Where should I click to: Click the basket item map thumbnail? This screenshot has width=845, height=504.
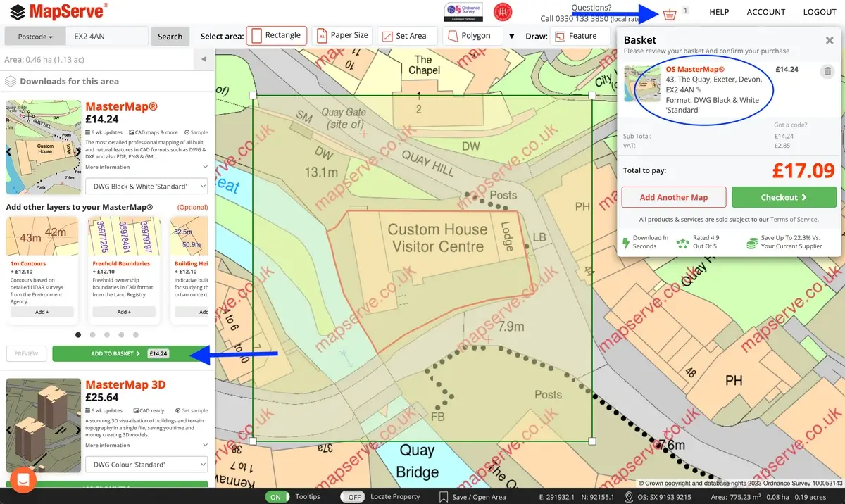642,84
